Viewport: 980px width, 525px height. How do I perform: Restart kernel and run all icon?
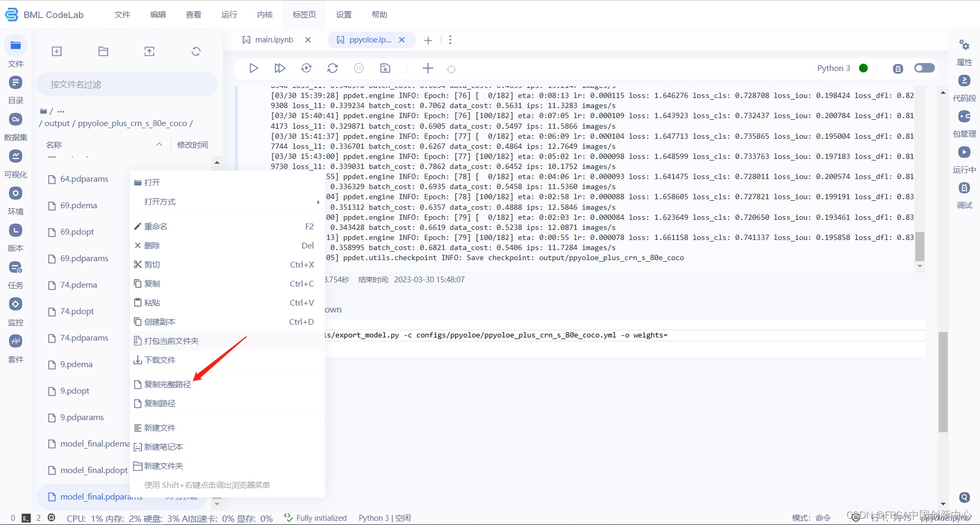pos(306,68)
